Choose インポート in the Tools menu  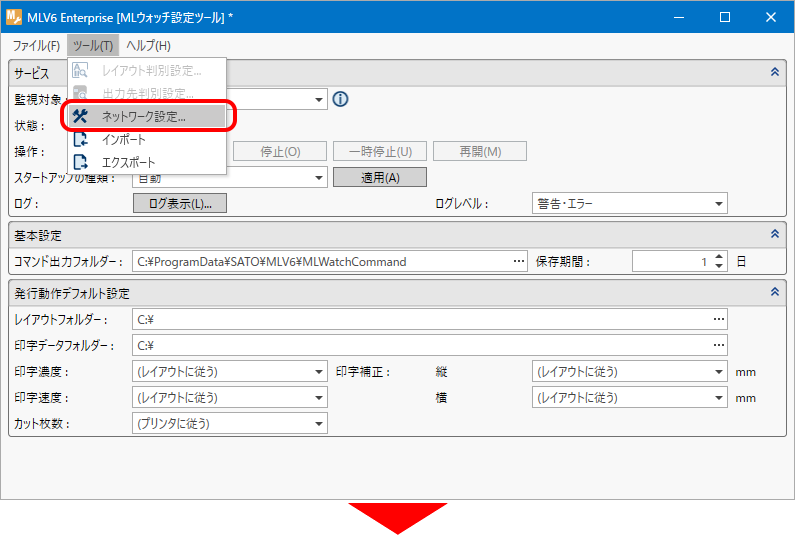[148, 139]
